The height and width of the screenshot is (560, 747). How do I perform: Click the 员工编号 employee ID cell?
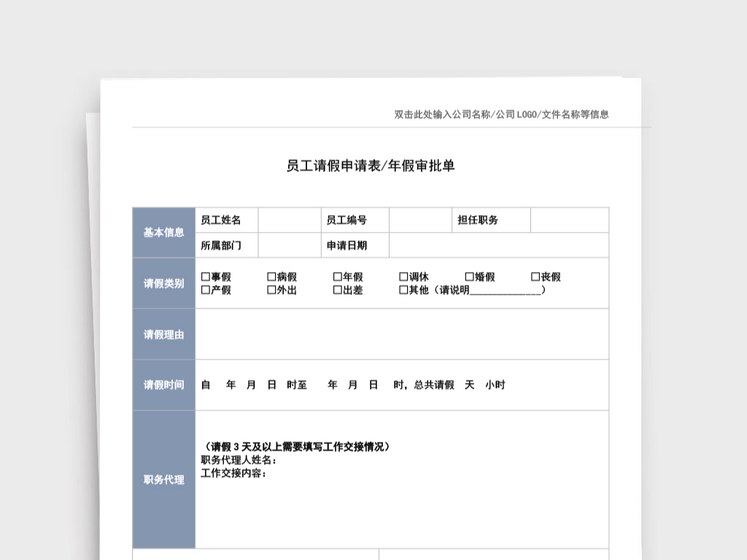pyautogui.click(x=420, y=219)
